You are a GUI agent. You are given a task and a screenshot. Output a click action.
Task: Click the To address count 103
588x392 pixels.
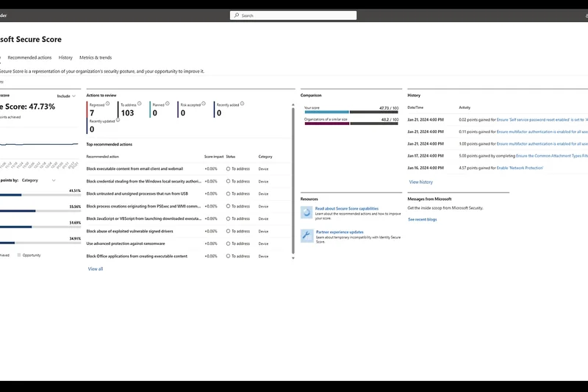click(x=127, y=113)
